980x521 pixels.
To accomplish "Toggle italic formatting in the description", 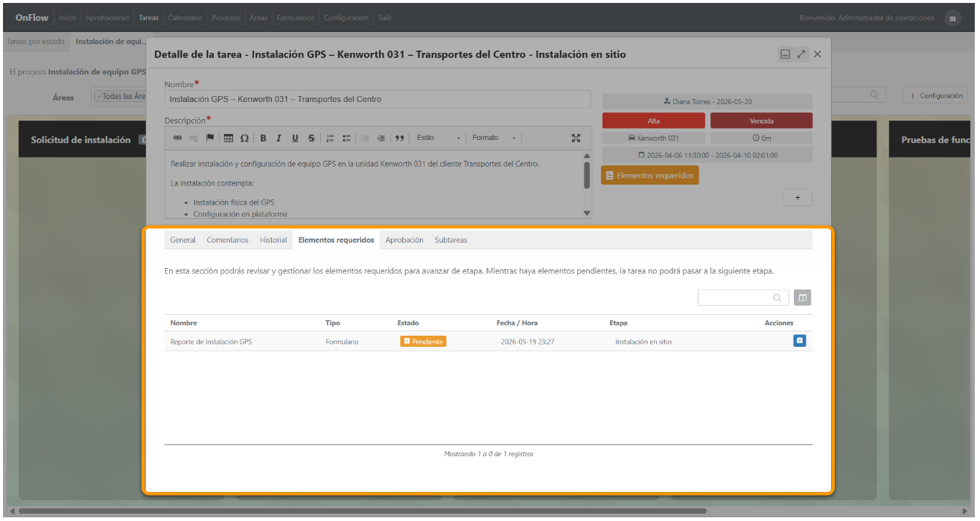I will (x=279, y=138).
